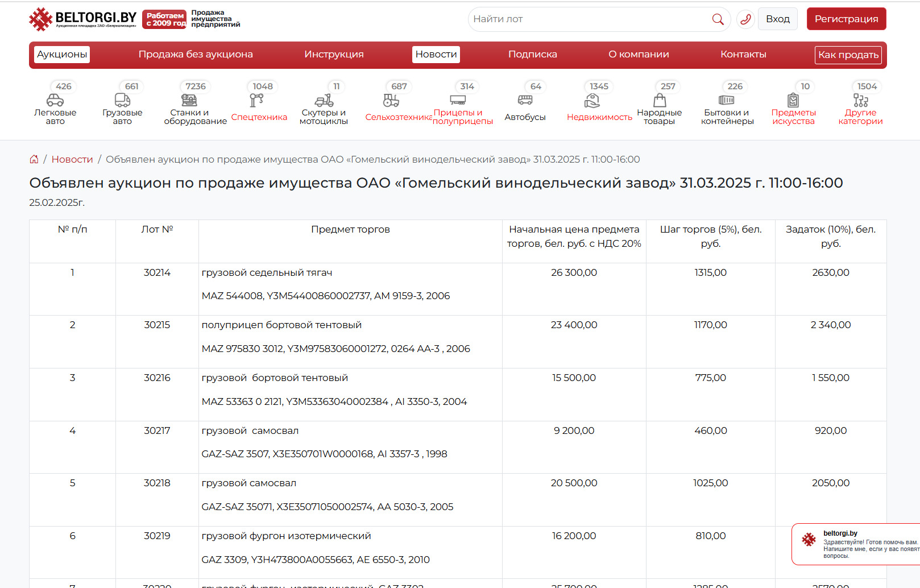Select the Новости menu item
The height and width of the screenshot is (588, 920).
(436, 55)
